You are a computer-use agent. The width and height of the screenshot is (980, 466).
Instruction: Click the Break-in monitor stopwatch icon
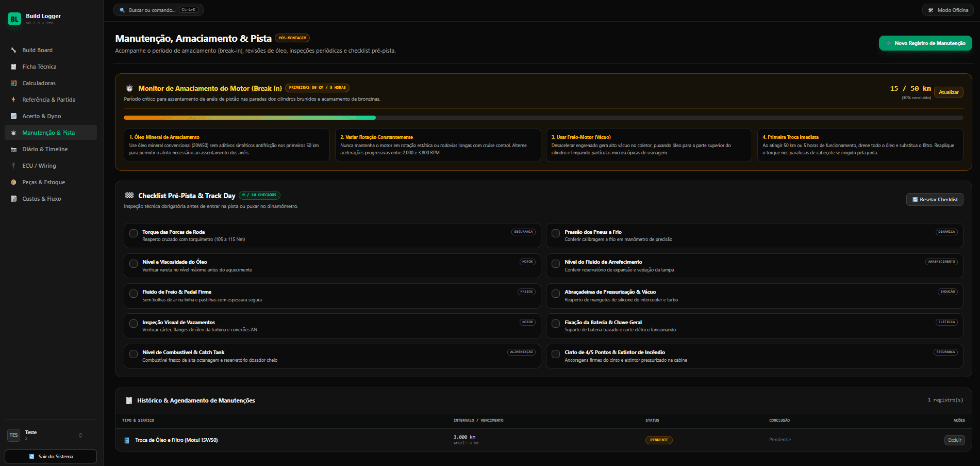[x=129, y=88]
